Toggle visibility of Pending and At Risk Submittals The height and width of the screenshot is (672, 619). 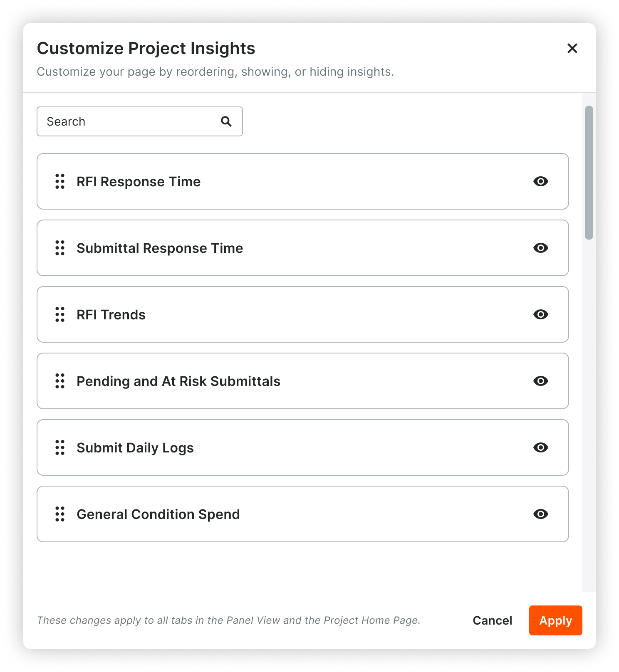click(x=540, y=381)
